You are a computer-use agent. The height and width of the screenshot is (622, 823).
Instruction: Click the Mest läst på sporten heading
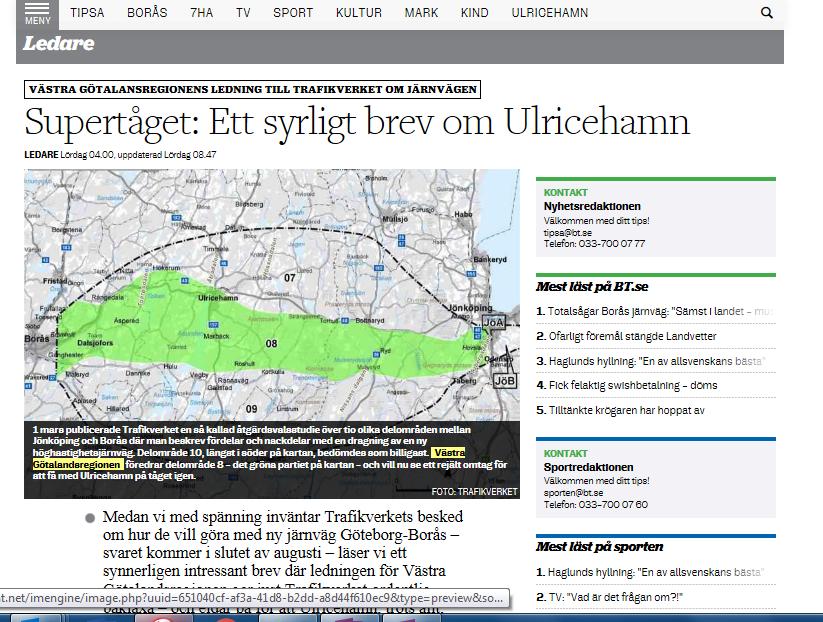click(599, 547)
